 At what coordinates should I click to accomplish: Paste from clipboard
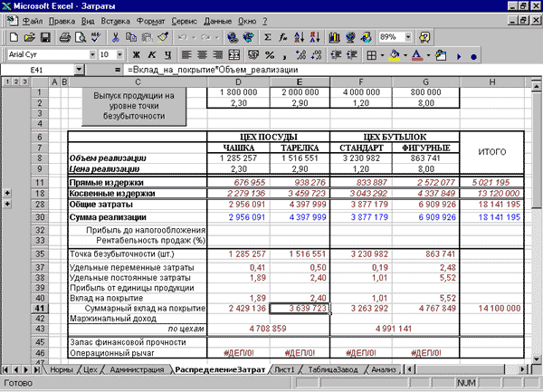pyautogui.click(x=148, y=37)
